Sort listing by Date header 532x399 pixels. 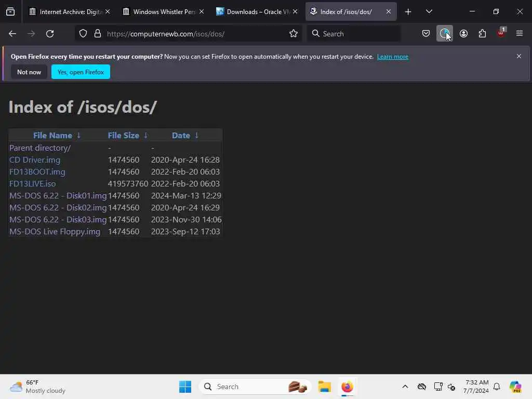(x=181, y=136)
